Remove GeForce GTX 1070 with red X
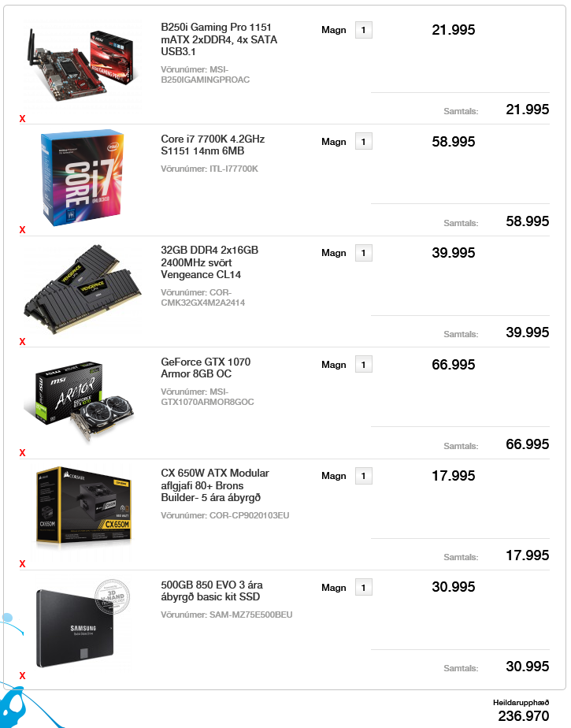The image size is (571, 728). [x=22, y=453]
